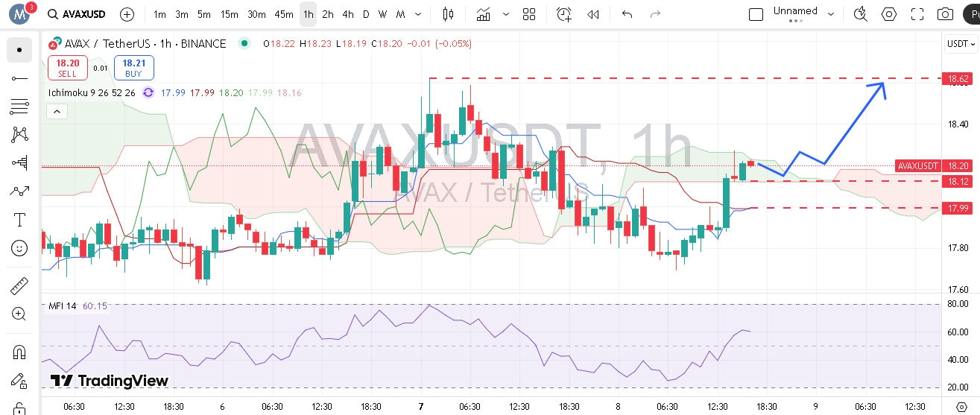Click the MFI 14 indicator label
The image size is (980, 415).
coord(63,305)
